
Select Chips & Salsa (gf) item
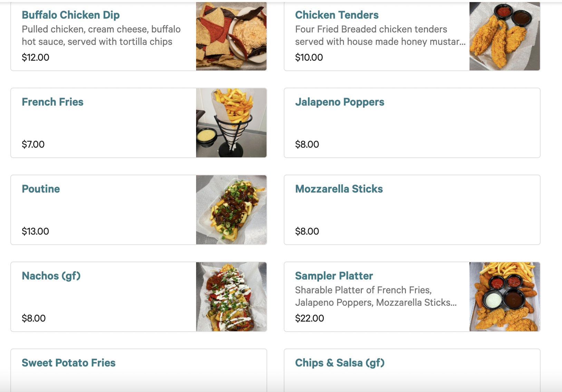pyautogui.click(x=340, y=363)
